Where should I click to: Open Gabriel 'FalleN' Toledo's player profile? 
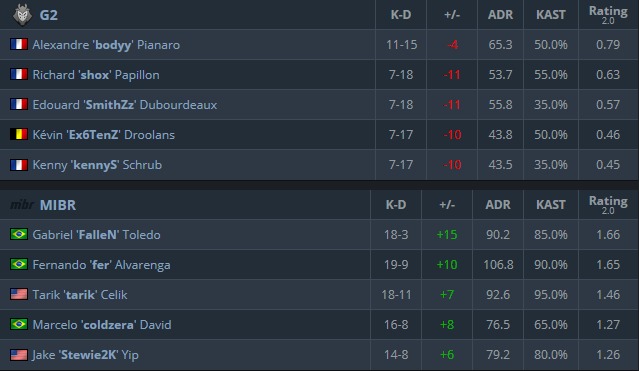coord(96,235)
